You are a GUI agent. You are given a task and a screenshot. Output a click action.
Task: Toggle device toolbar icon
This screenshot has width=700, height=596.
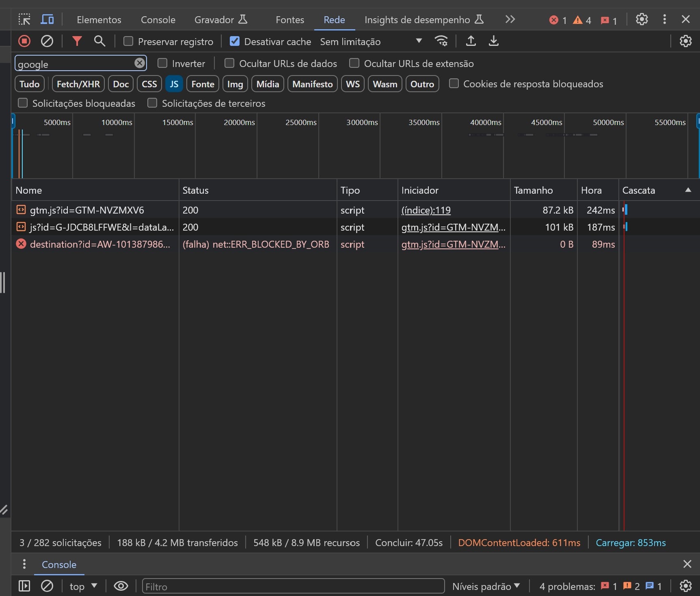coord(48,19)
